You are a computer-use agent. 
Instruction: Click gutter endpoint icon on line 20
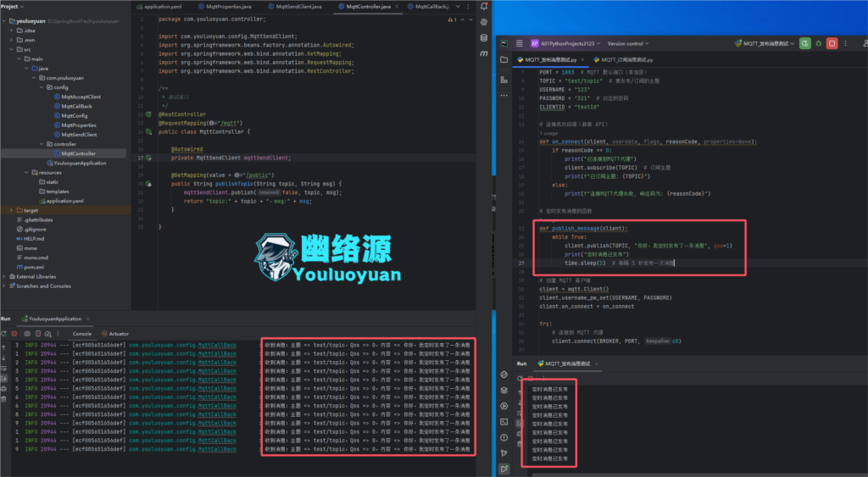coord(148,184)
